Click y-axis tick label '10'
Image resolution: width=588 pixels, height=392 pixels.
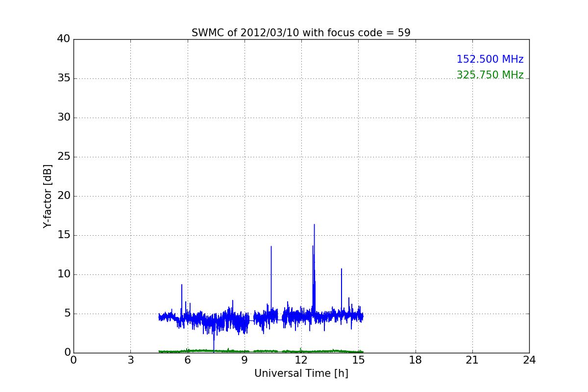64,274
